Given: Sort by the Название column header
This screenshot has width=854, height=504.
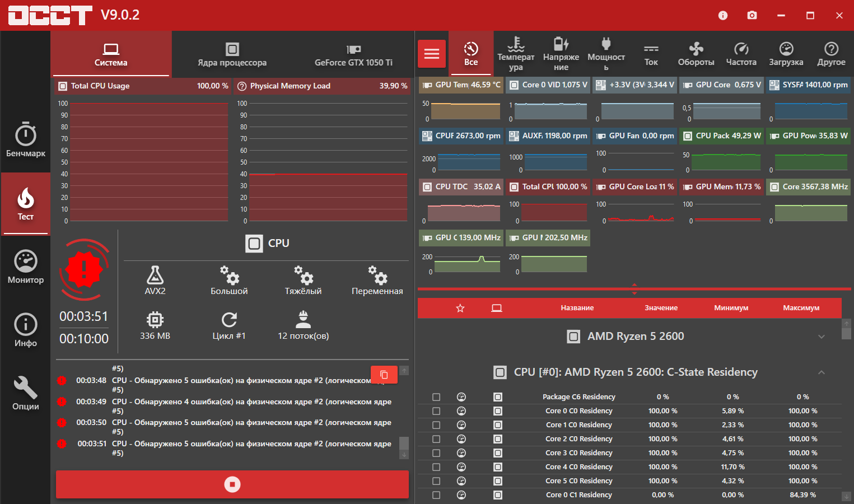Looking at the screenshot, I should click(x=577, y=308).
